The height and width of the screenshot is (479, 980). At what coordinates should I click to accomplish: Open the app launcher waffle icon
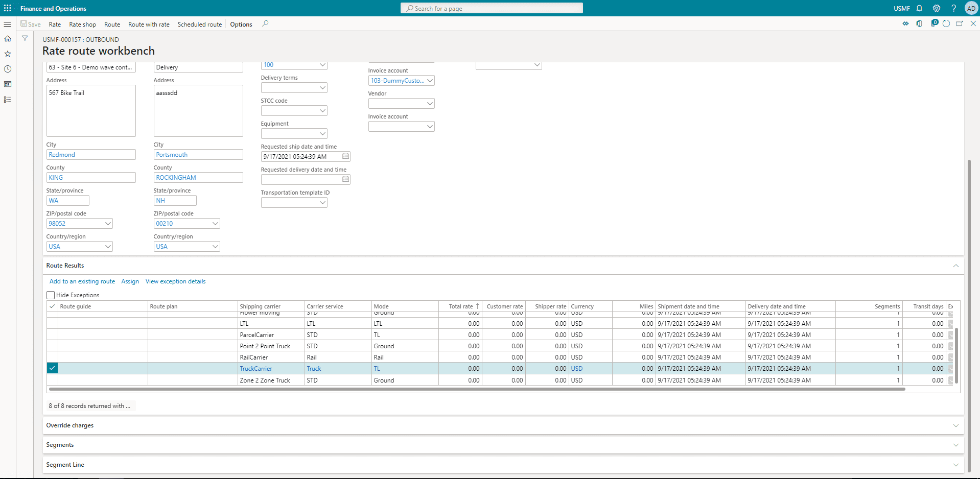coord(8,8)
